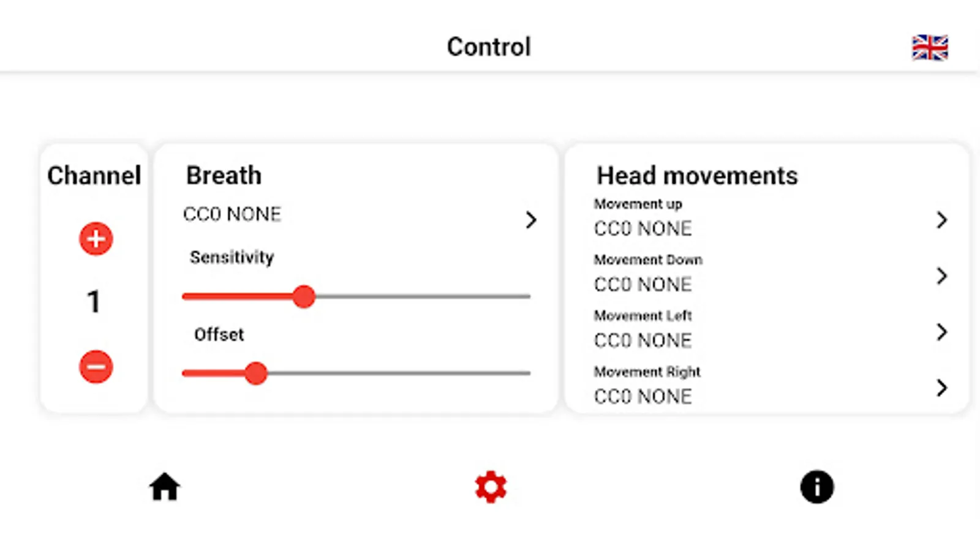This screenshot has width=980, height=551.
Task: Increase channel with the red plus button
Action: (x=96, y=239)
